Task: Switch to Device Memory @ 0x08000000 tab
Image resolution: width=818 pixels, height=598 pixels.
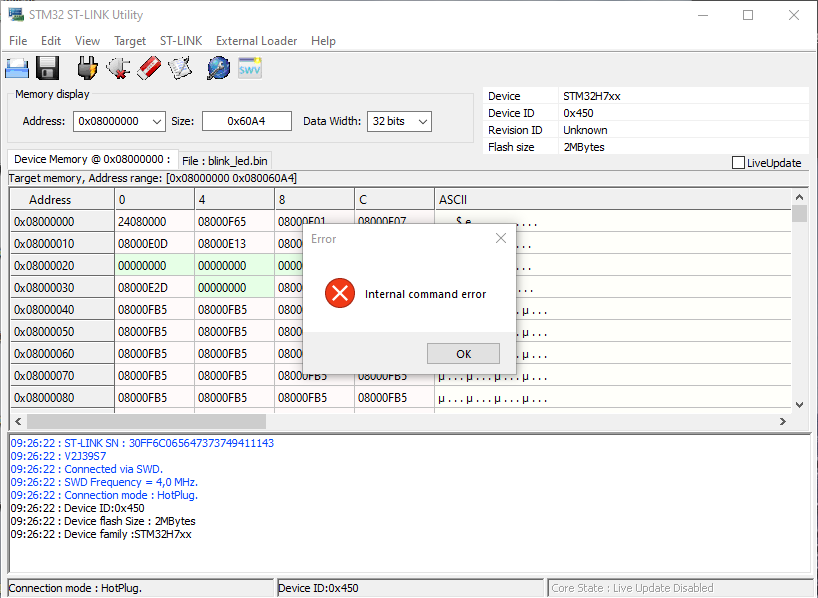Action: 92,159
